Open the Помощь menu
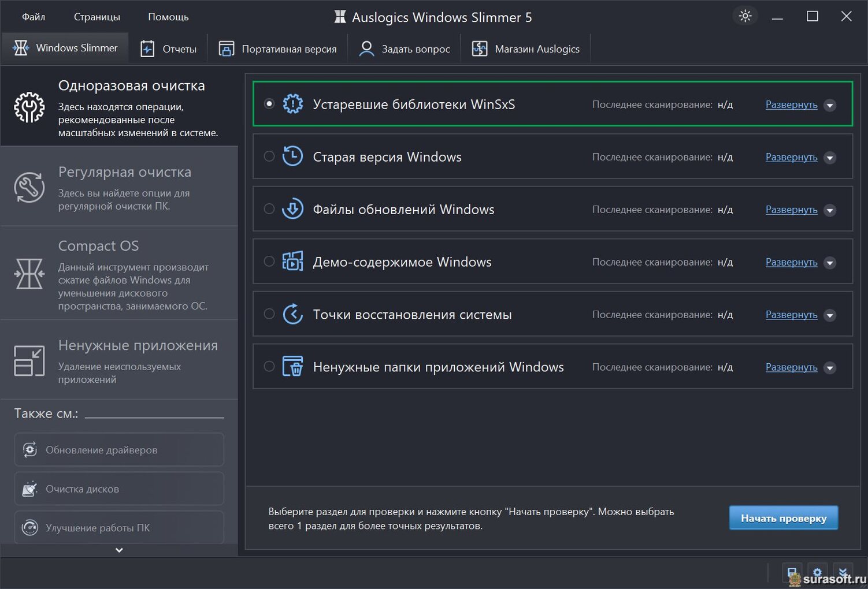The width and height of the screenshot is (868, 589). click(168, 17)
